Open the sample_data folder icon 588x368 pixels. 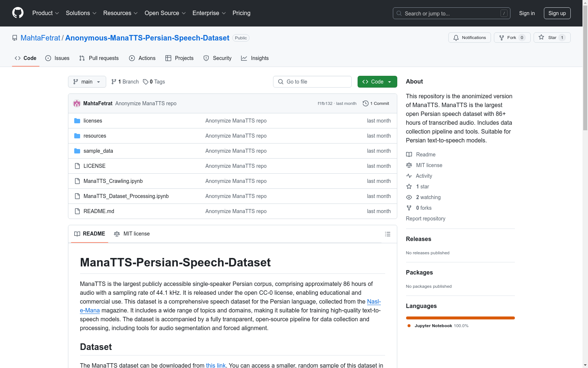[77, 151]
